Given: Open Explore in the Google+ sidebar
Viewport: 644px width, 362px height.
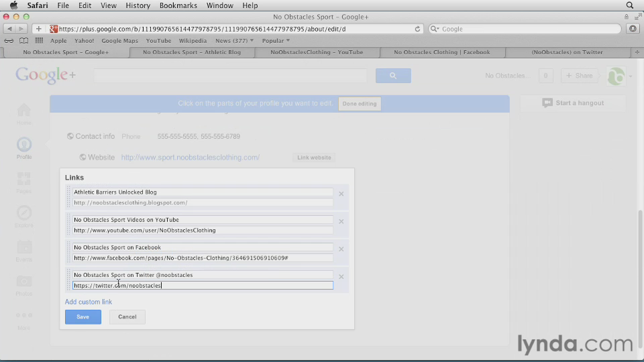Looking at the screenshot, I should (x=24, y=217).
